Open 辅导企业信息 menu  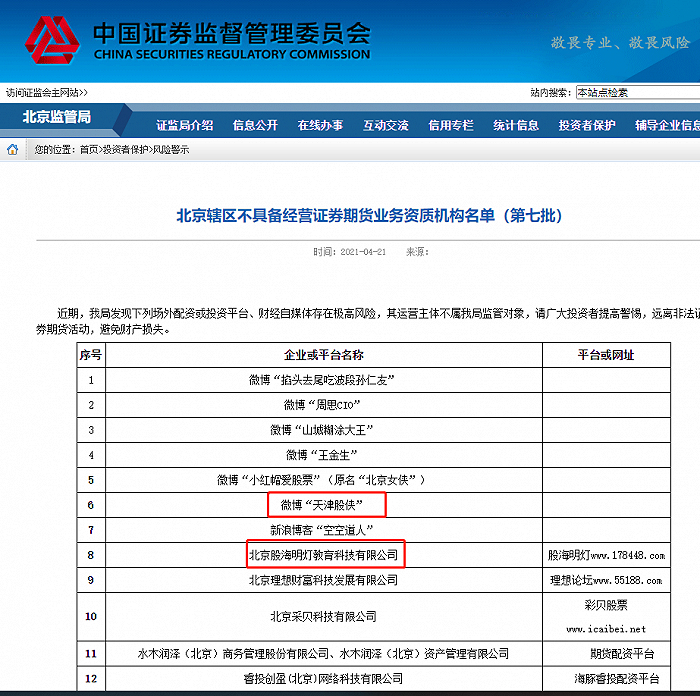(x=667, y=125)
